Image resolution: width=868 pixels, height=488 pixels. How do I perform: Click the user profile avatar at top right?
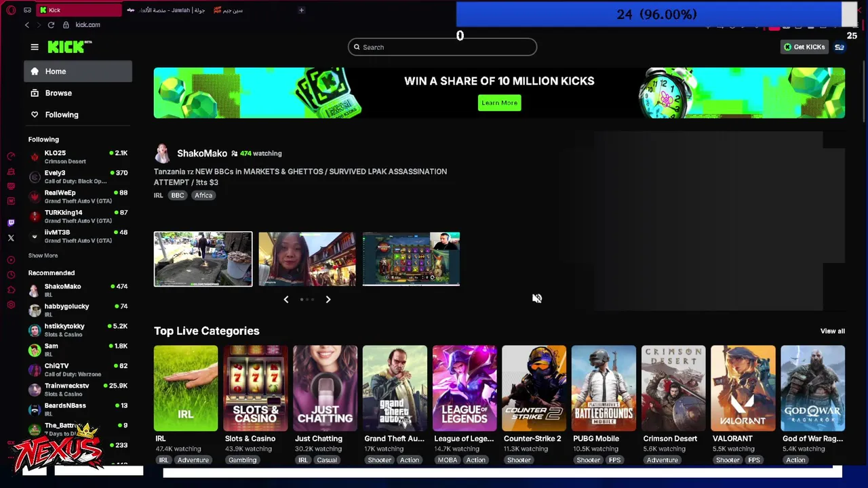point(840,47)
